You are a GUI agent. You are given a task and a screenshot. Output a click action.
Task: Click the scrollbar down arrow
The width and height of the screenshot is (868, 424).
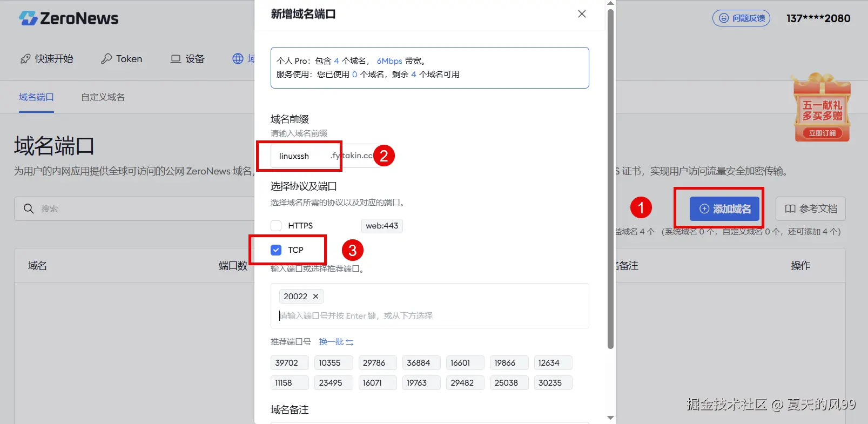pyautogui.click(x=610, y=418)
